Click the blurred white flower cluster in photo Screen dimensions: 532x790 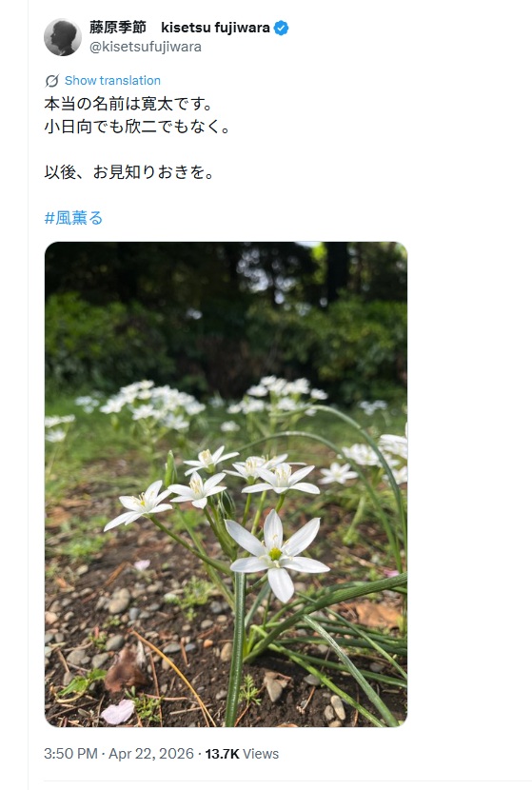click(151, 405)
